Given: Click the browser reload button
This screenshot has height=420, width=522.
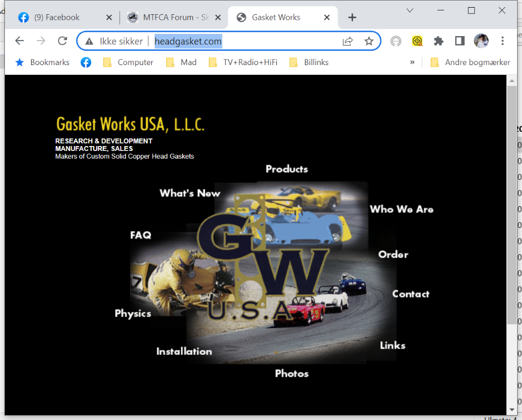Looking at the screenshot, I should tap(62, 41).
